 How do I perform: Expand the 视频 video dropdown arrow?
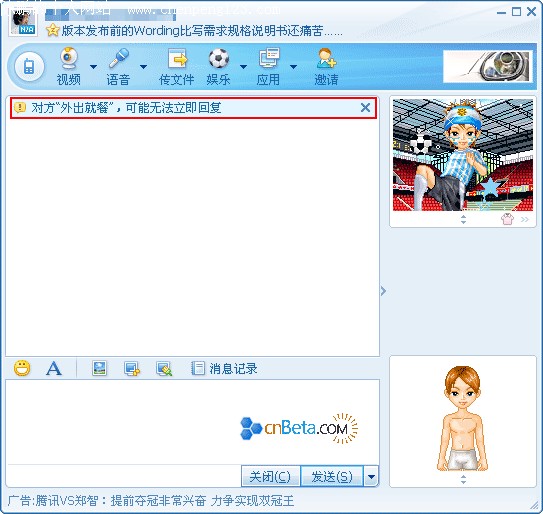point(94,67)
